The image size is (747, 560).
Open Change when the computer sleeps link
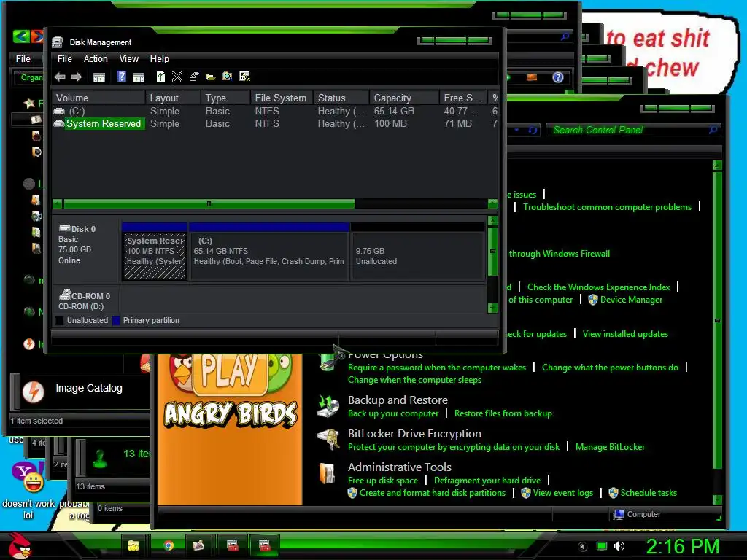point(414,380)
